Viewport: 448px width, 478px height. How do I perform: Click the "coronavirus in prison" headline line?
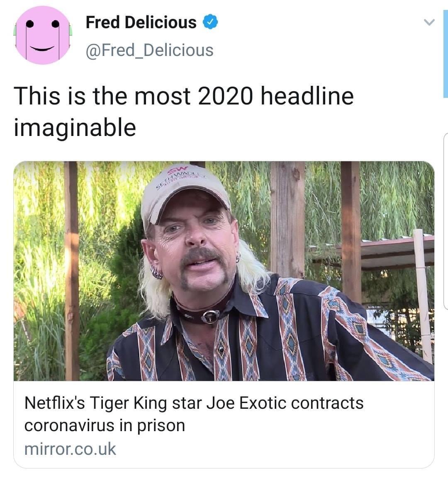tap(105, 426)
